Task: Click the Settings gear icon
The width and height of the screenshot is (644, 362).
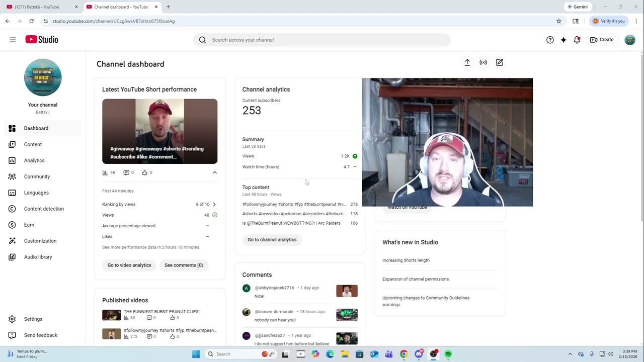Action: coord(13,319)
